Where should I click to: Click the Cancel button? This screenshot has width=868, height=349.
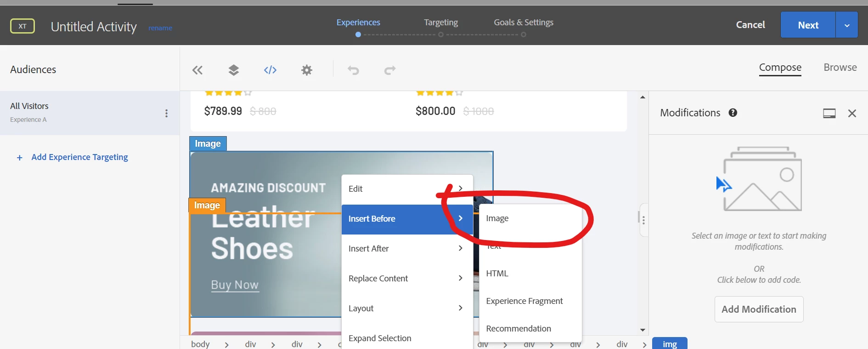(x=750, y=25)
